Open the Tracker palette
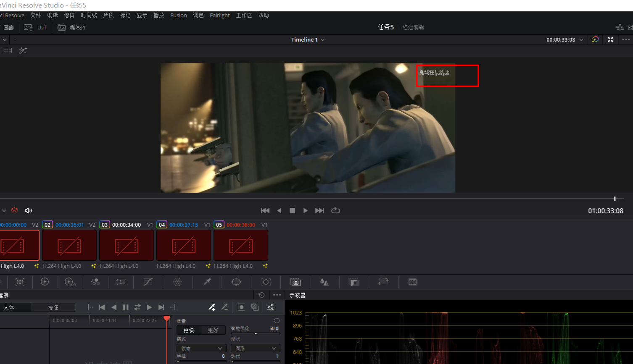This screenshot has width=633, height=364. [266, 282]
